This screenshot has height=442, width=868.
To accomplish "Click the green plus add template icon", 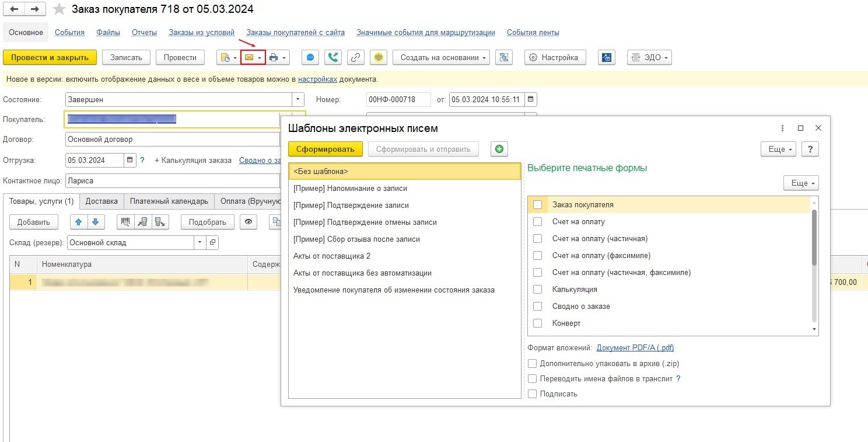I will coord(499,149).
